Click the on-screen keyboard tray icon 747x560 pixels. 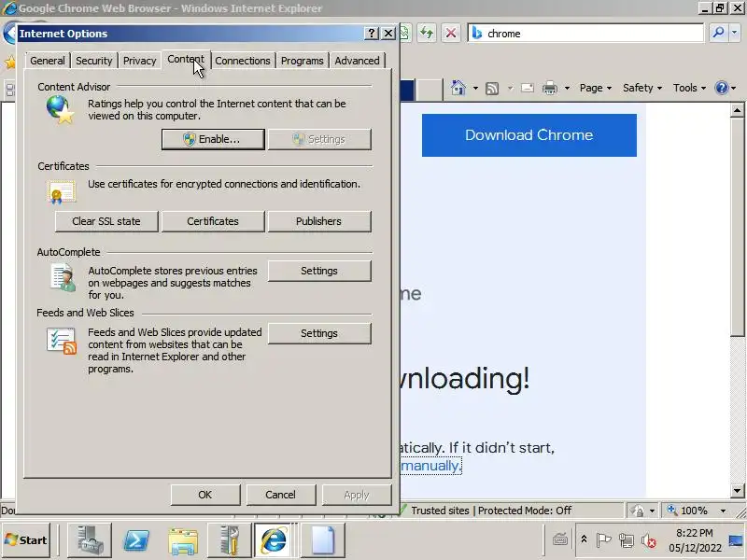coord(559,539)
